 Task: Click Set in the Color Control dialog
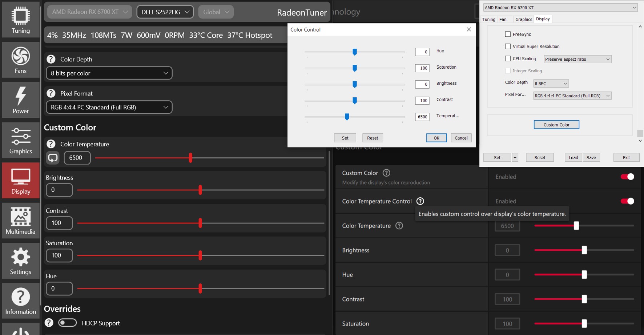coord(345,138)
